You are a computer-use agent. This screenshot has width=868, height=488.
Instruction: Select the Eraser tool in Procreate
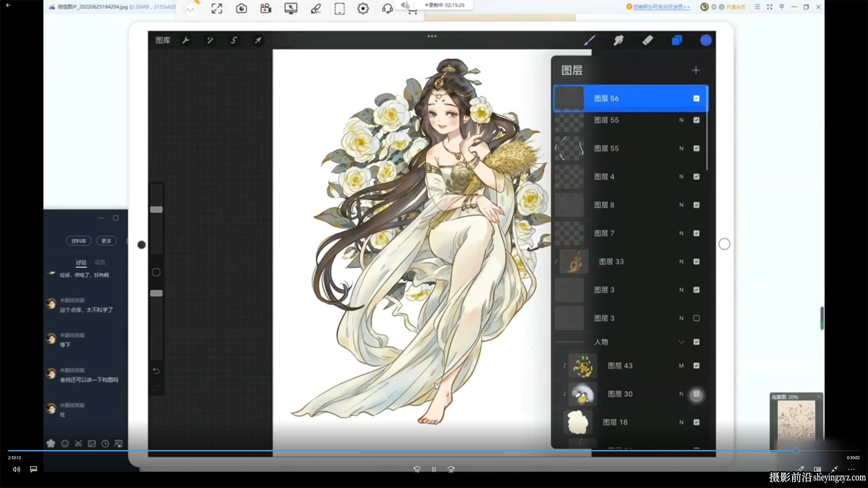[x=647, y=40]
